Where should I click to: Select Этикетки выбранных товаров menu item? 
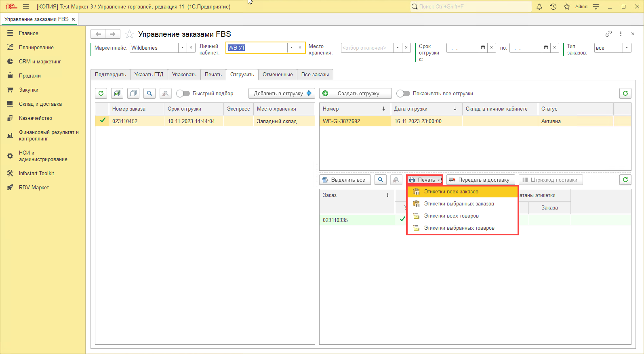pos(462,228)
